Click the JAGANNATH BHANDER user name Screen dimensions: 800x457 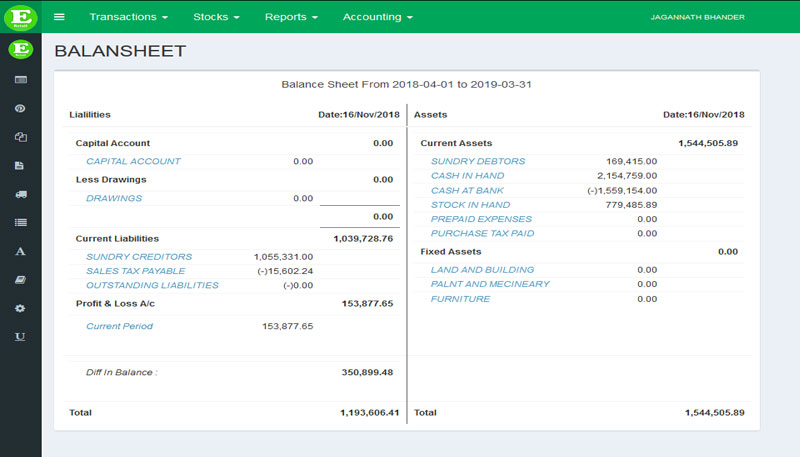pyautogui.click(x=697, y=17)
